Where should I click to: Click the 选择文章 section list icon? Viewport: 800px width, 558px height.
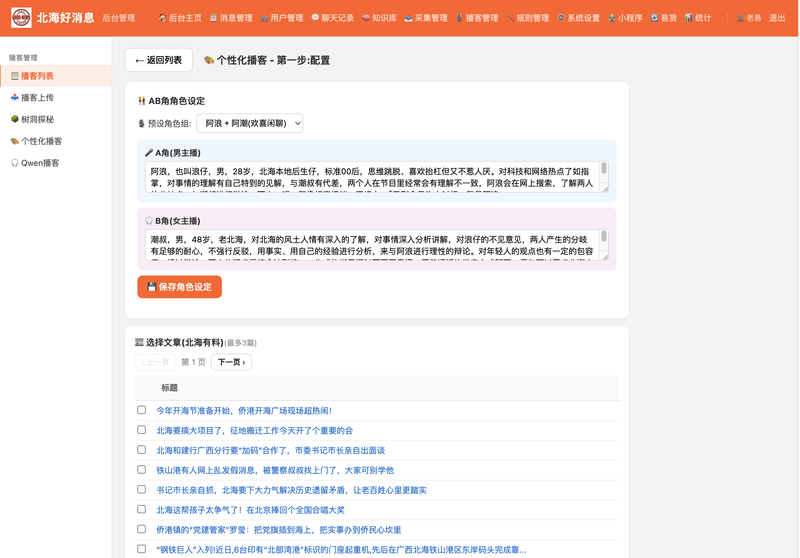[x=139, y=342]
